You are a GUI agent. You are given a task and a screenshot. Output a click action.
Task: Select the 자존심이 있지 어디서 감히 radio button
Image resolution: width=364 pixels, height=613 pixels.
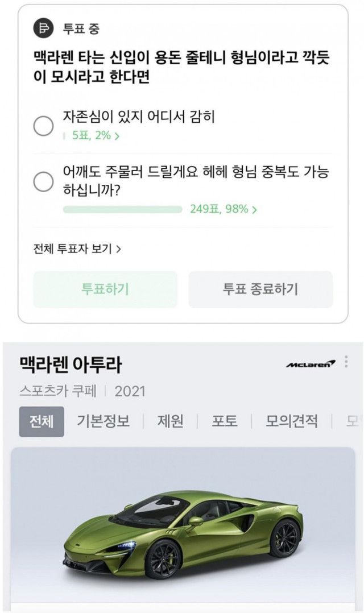point(43,126)
